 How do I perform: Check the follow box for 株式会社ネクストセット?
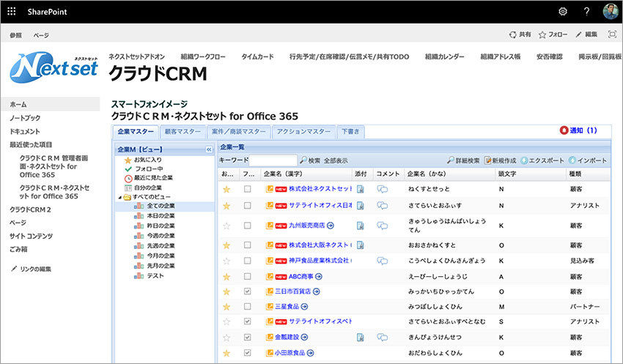pyautogui.click(x=247, y=189)
